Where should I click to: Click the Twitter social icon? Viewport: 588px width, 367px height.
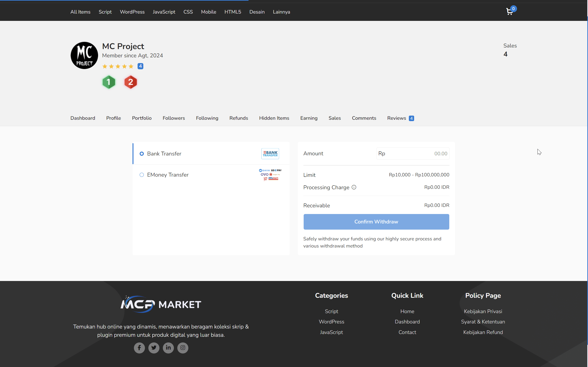[x=154, y=348]
